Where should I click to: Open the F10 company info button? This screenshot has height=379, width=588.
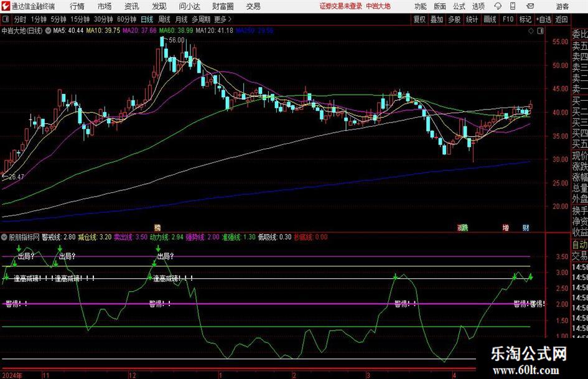tap(508, 19)
